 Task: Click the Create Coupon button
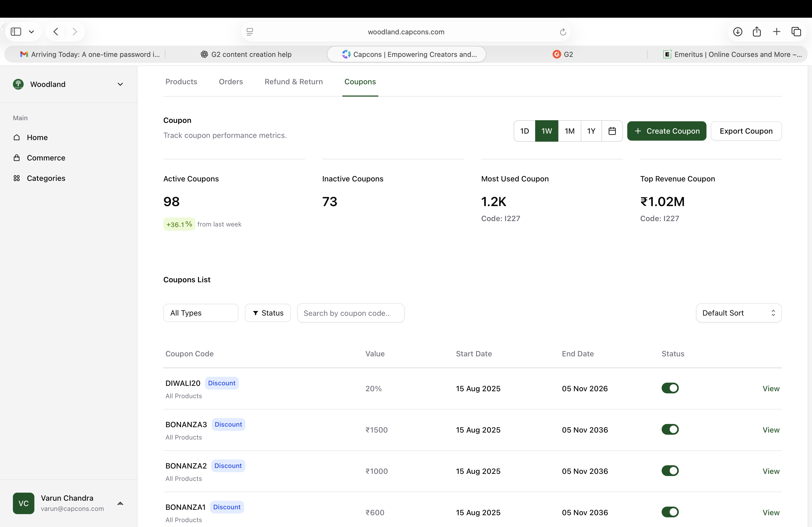pos(666,131)
